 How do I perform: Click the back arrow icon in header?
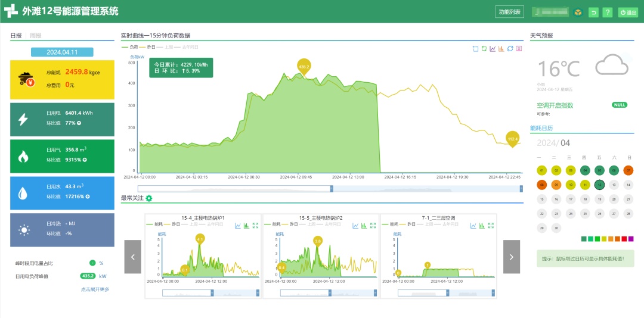(593, 13)
